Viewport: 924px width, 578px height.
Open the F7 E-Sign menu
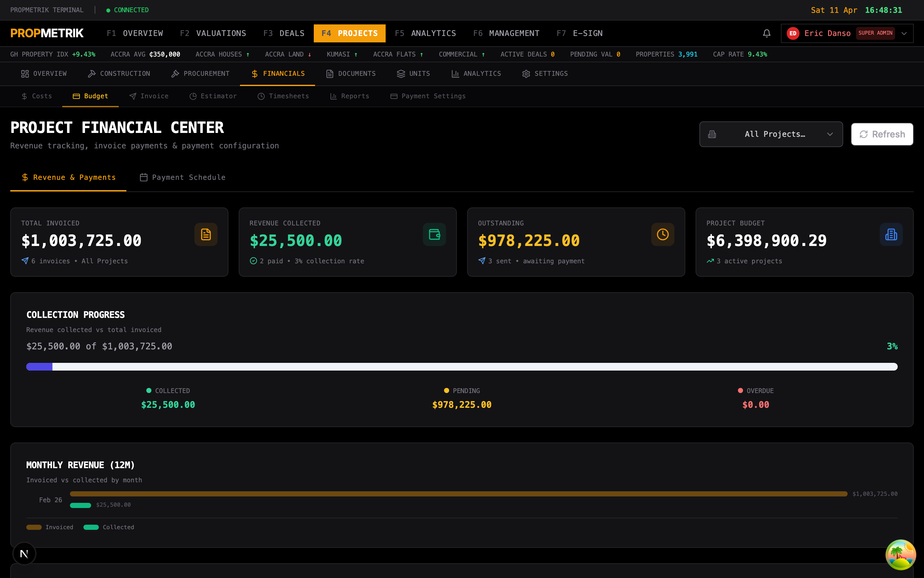[580, 33]
